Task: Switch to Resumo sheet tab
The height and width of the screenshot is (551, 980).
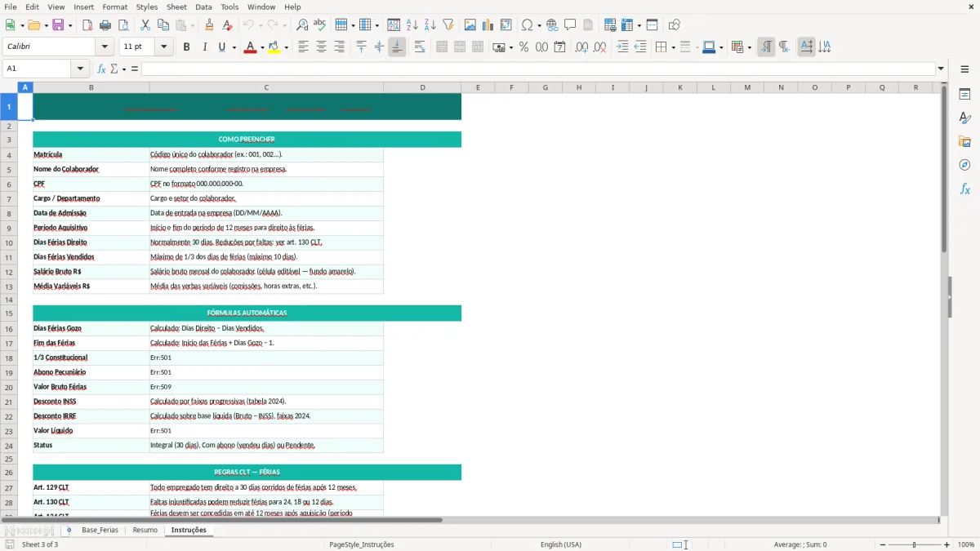Action: point(145,530)
